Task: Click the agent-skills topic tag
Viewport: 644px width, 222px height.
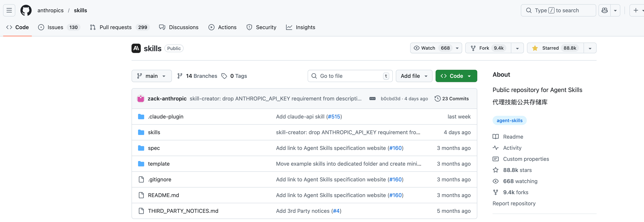Action: pos(509,121)
